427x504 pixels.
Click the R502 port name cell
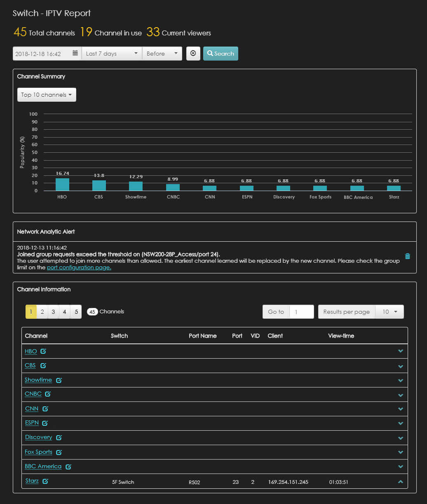click(195, 482)
